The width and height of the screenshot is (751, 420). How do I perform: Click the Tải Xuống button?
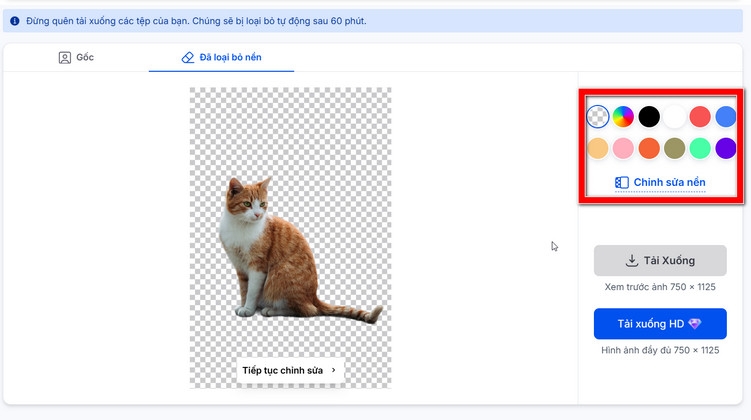click(x=660, y=261)
